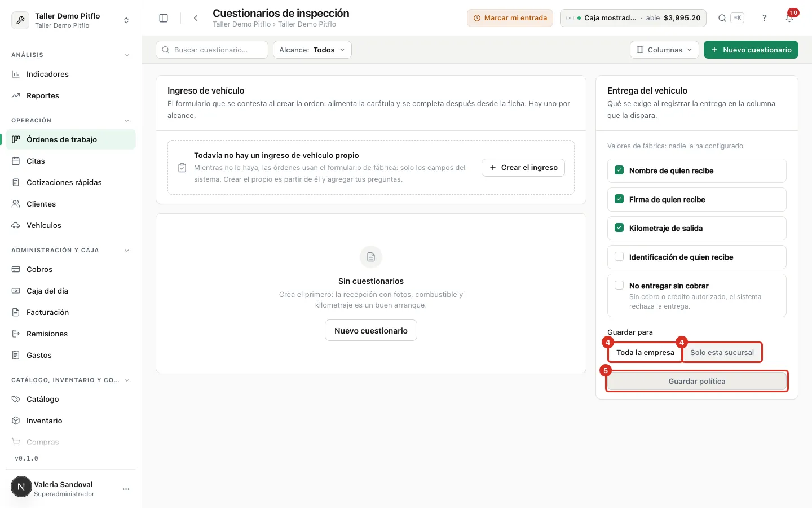Uncheck Kilometraje de salida

tap(619, 227)
